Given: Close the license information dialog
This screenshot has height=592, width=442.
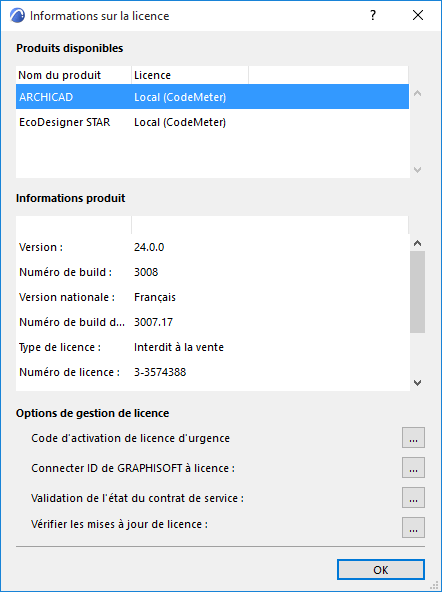Looking at the screenshot, I should (x=418, y=15).
